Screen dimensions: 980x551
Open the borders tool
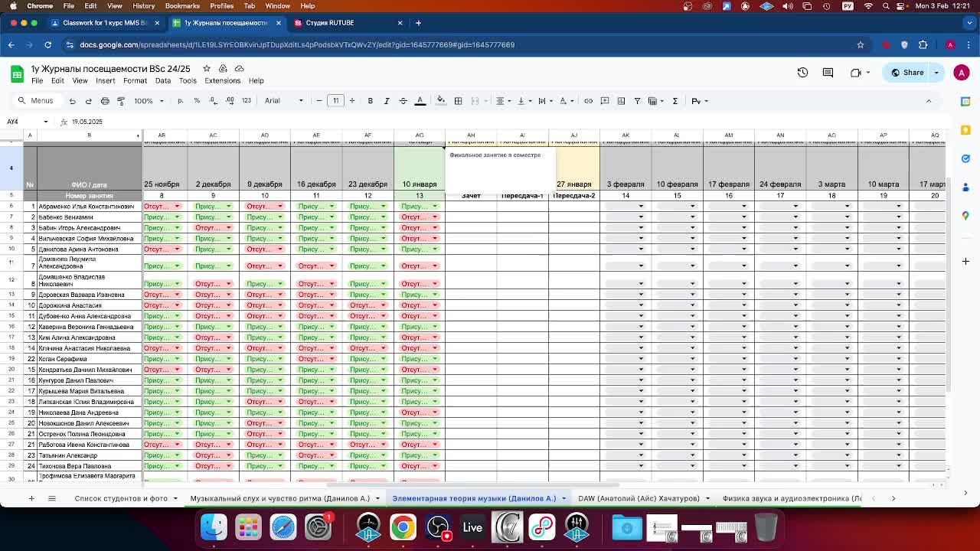(458, 101)
